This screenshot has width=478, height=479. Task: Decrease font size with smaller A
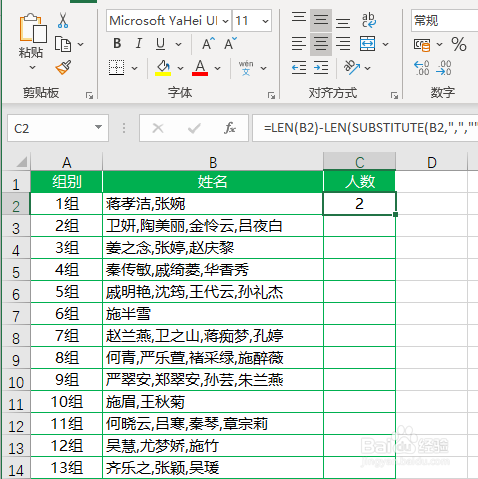pyautogui.click(x=230, y=44)
